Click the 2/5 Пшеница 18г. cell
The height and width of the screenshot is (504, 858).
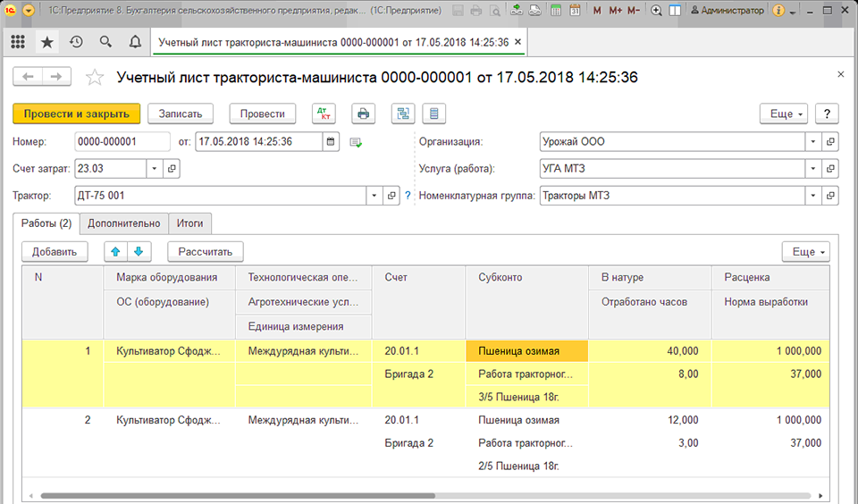click(527, 466)
